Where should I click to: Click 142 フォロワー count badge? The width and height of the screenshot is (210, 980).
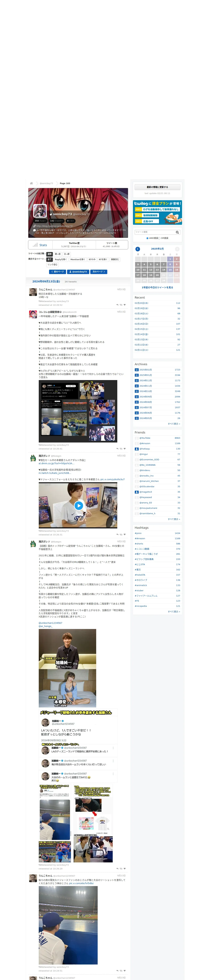57,221
